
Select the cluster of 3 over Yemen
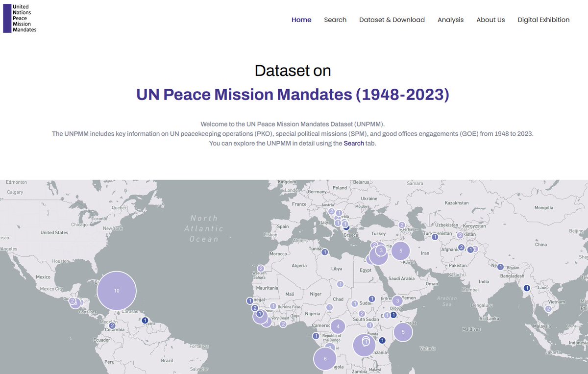click(398, 300)
